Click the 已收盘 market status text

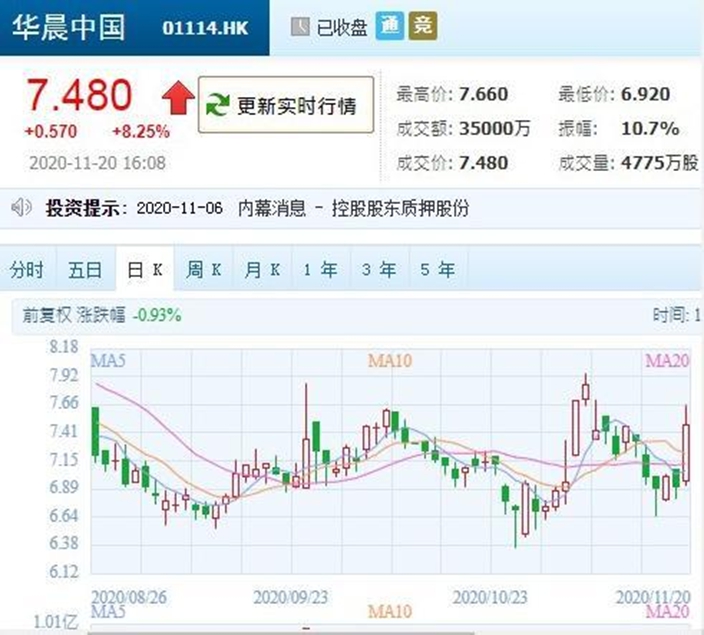coord(342,28)
